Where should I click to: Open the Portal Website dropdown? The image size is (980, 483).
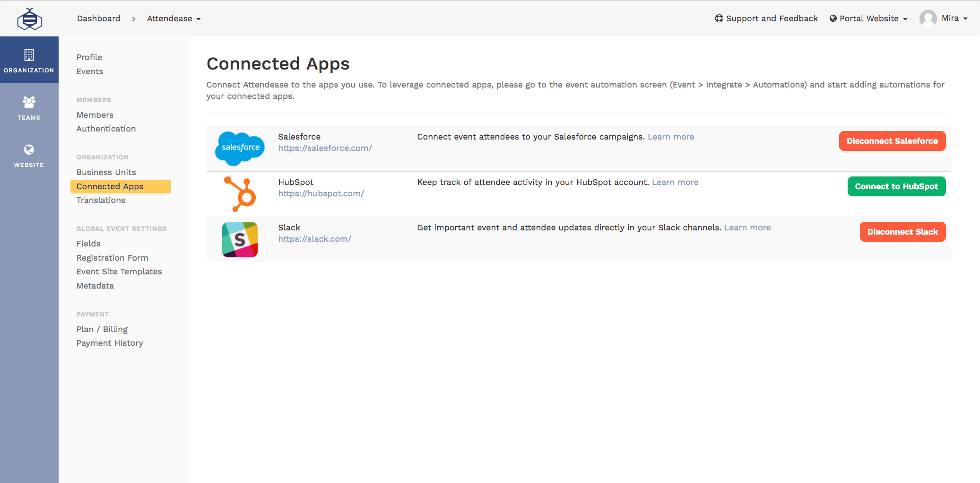point(869,18)
